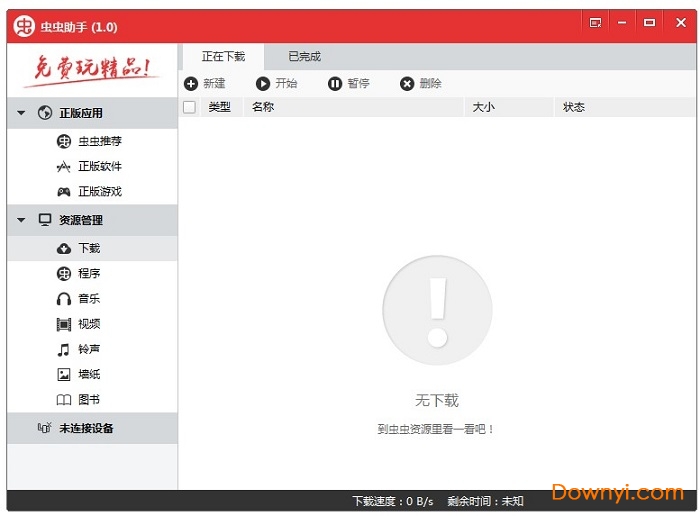The image size is (700, 516).
Task: Click the 新建 plus icon
Action: pos(191,83)
